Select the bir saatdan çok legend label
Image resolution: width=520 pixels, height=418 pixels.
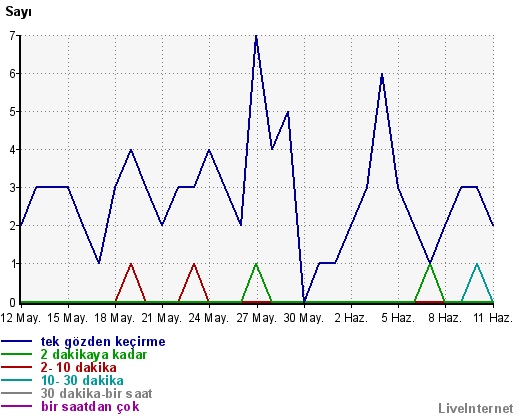pos(90,407)
